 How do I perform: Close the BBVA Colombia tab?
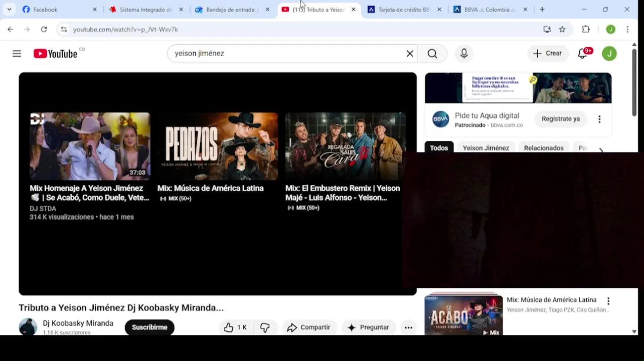(x=526, y=10)
